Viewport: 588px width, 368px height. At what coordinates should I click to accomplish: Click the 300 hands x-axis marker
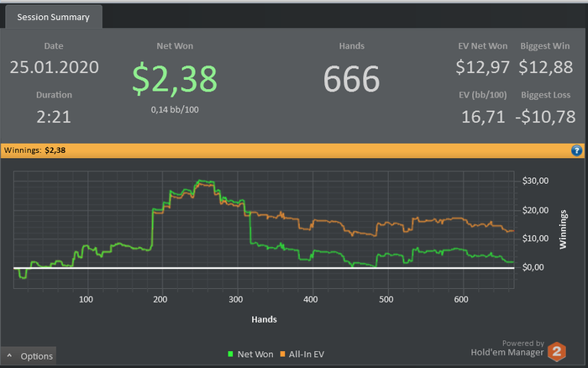(236, 299)
